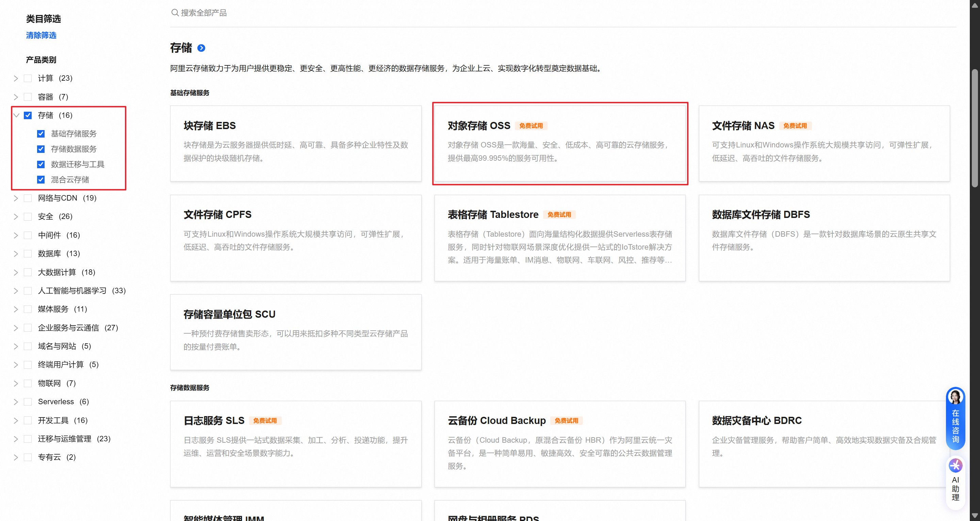Expand the 计算 category chevron

(x=16, y=78)
